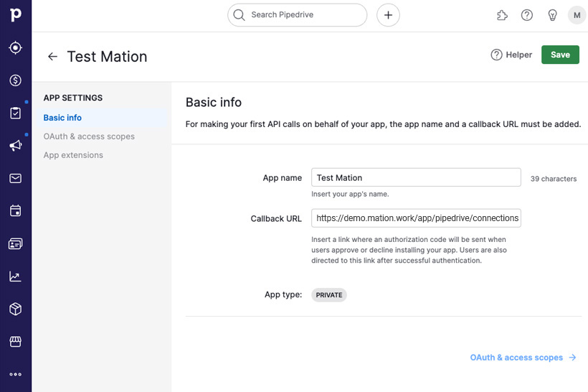
Task: Open Mail envelope icon in sidebar
Action: tap(15, 178)
